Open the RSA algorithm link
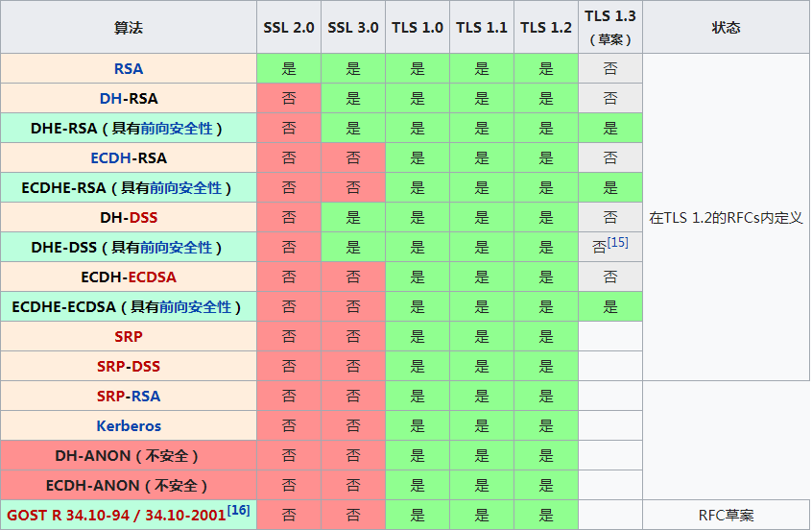The image size is (812, 530). click(x=129, y=69)
